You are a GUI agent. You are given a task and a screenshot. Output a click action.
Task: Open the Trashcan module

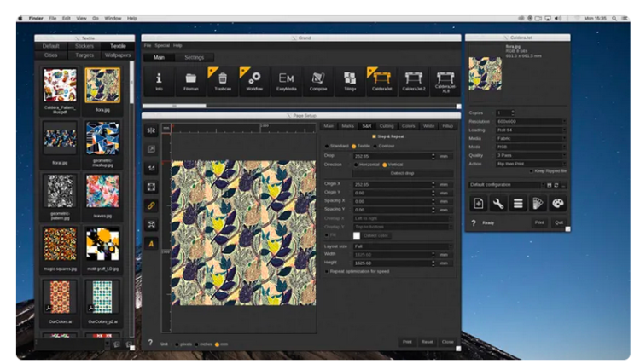223,81
